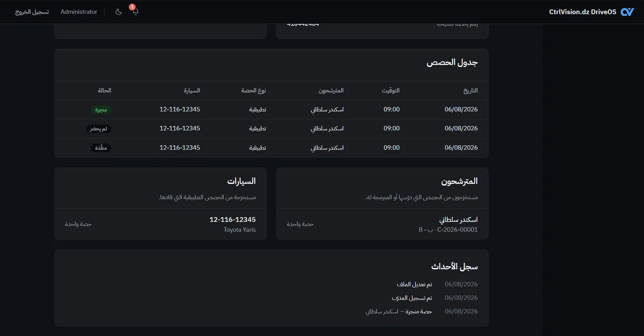
Task: Toggle dark mode moon icon
Action: point(119,12)
